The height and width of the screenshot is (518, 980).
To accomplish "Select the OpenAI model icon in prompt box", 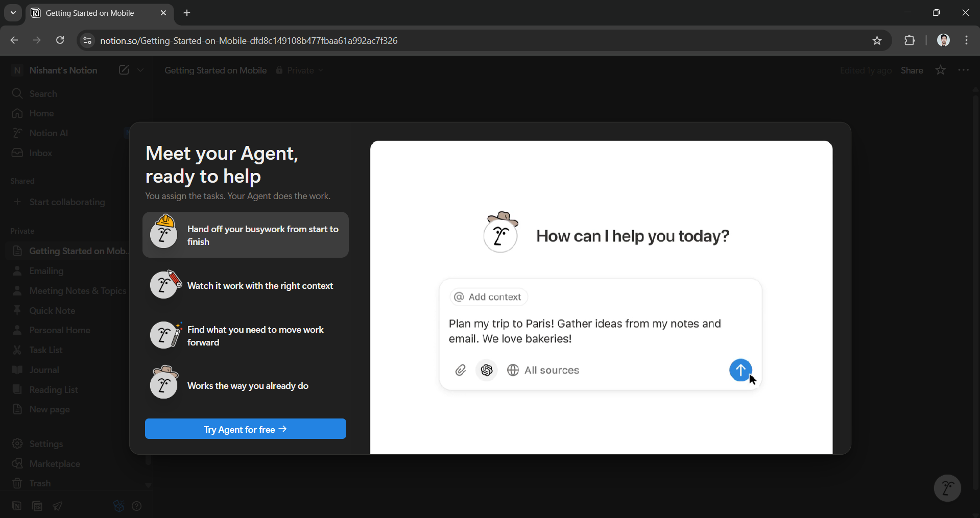I will 486,370.
